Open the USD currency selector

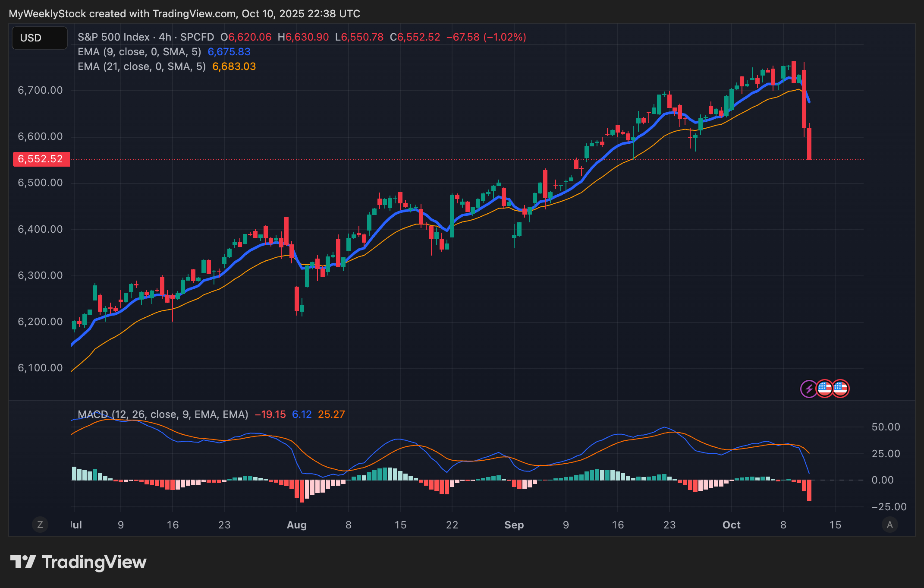(39, 38)
